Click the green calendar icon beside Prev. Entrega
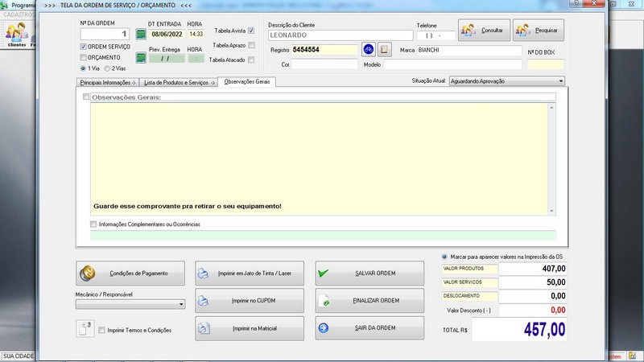This screenshot has width=644, height=362. pos(141,58)
